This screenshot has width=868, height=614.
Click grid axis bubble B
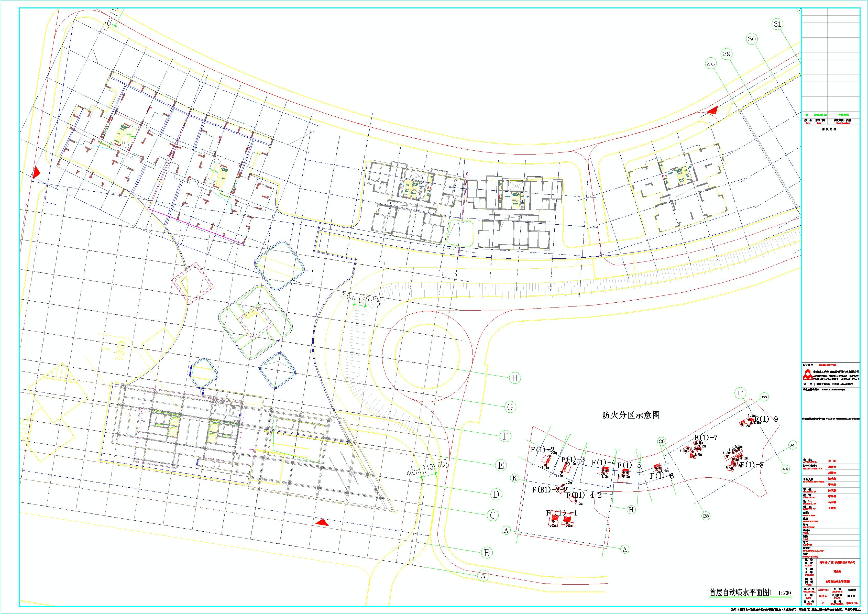(487, 553)
